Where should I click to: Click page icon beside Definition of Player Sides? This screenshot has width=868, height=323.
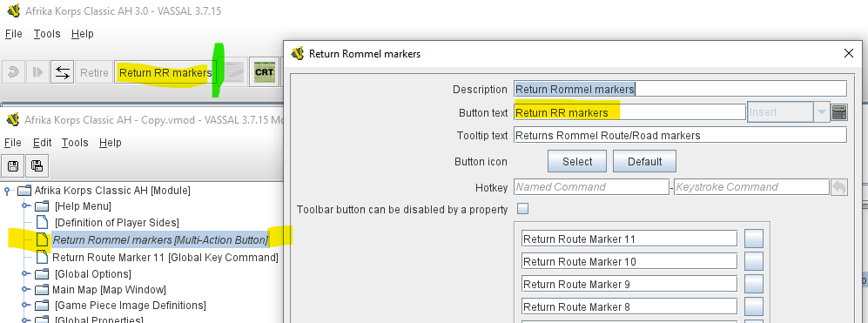(42, 222)
